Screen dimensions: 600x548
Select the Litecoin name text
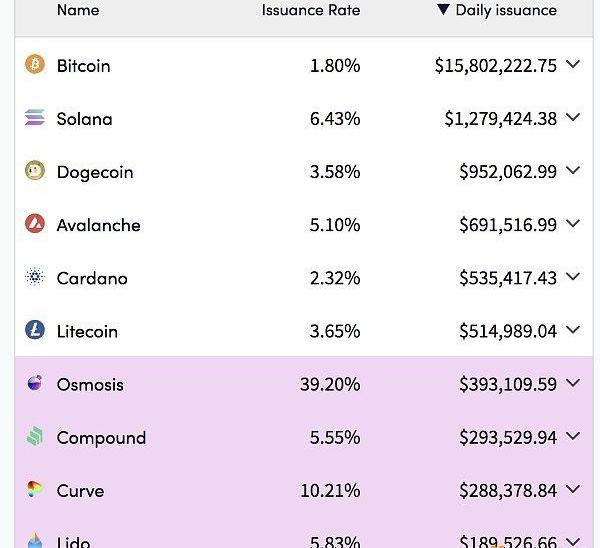point(87,331)
